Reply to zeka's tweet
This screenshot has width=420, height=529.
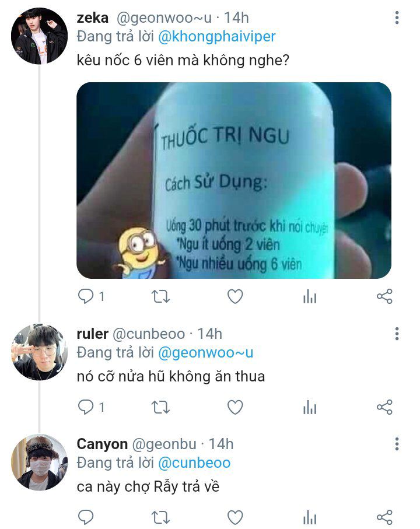pos(86,297)
